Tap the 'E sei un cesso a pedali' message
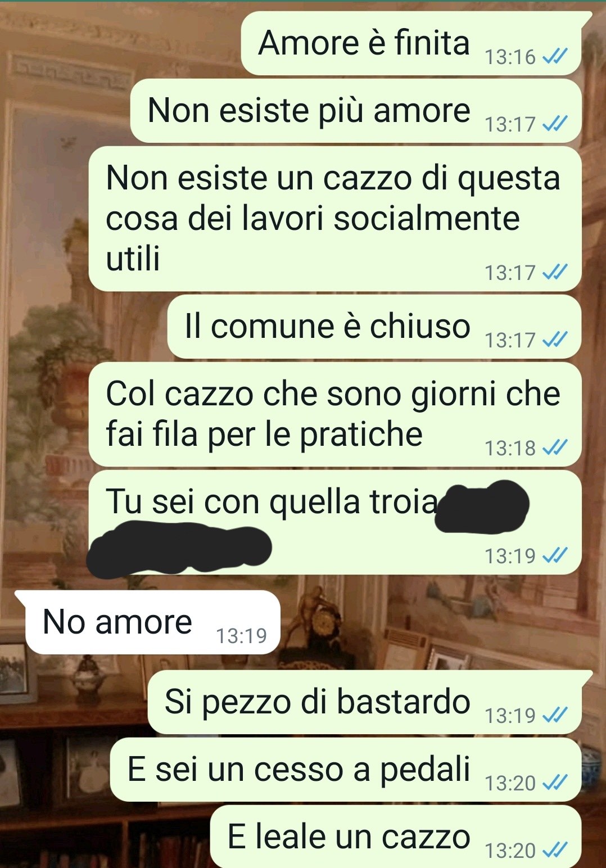 pyautogui.click(x=346, y=770)
